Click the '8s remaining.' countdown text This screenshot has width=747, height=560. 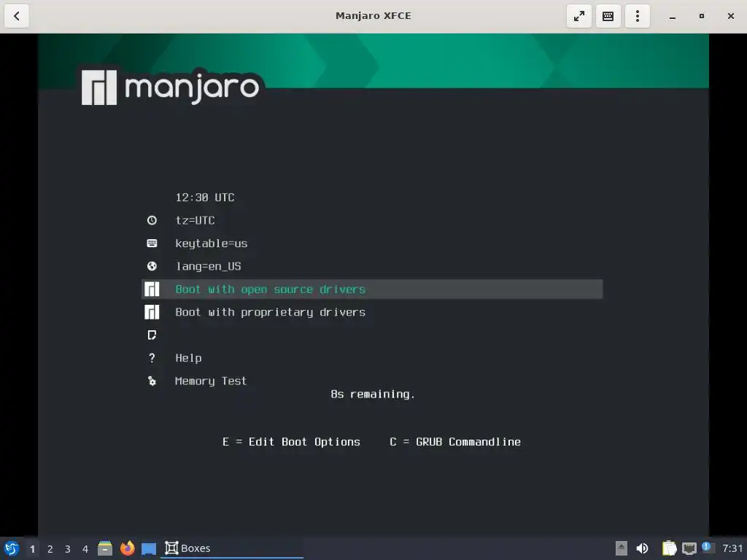coord(373,394)
